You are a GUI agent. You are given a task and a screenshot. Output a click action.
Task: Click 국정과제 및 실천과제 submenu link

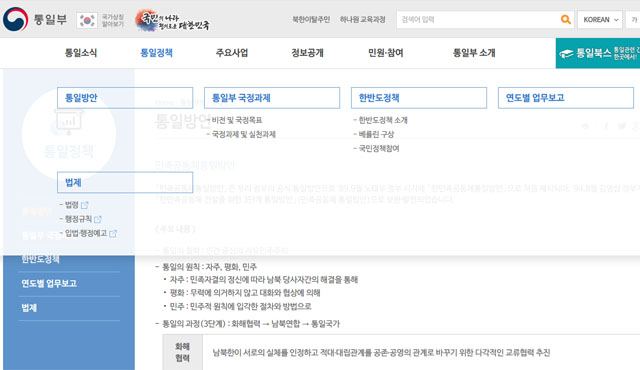pos(244,134)
